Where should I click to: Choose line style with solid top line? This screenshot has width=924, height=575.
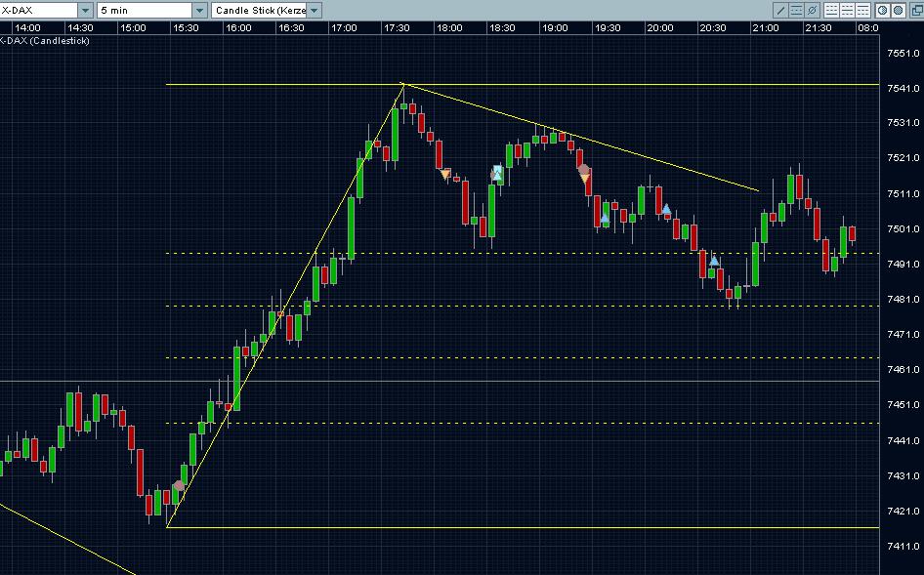[862, 10]
